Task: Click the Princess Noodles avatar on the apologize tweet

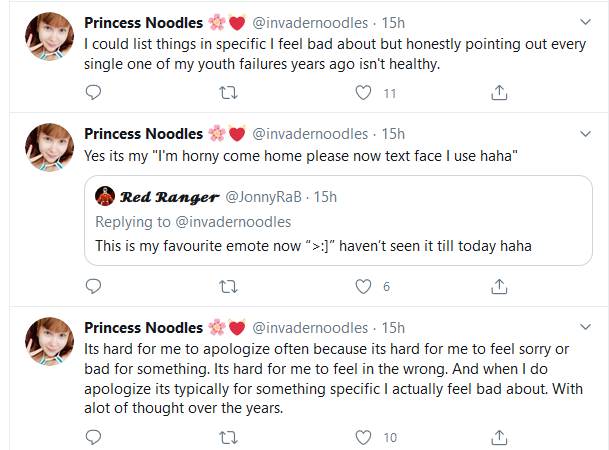Action: click(48, 343)
